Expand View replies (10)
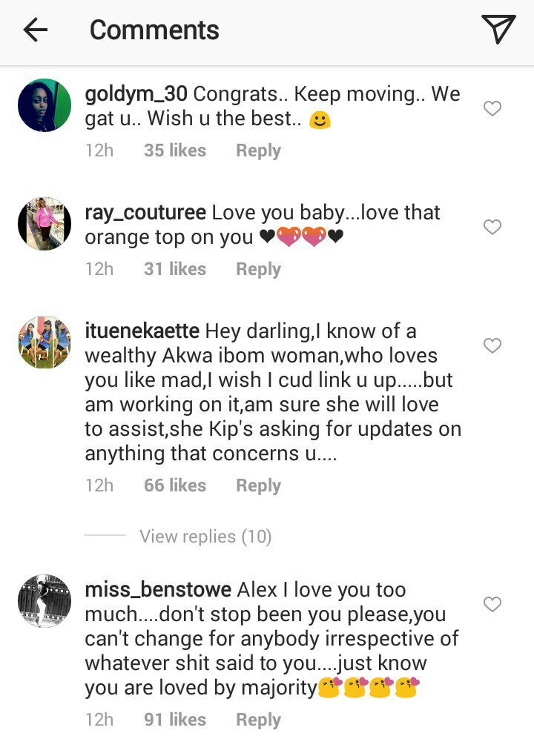Image resolution: width=534 pixels, height=756 pixels. tap(205, 536)
